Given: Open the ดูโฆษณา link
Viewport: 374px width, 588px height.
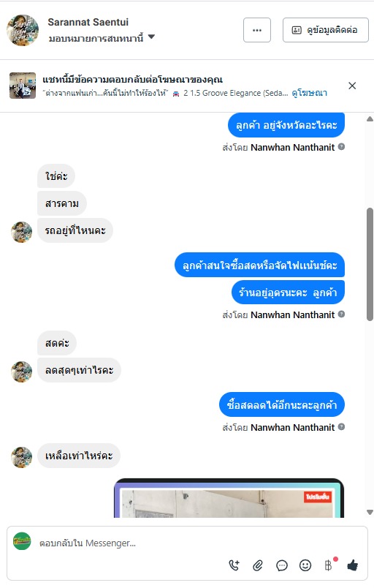Looking at the screenshot, I should click(x=309, y=93).
